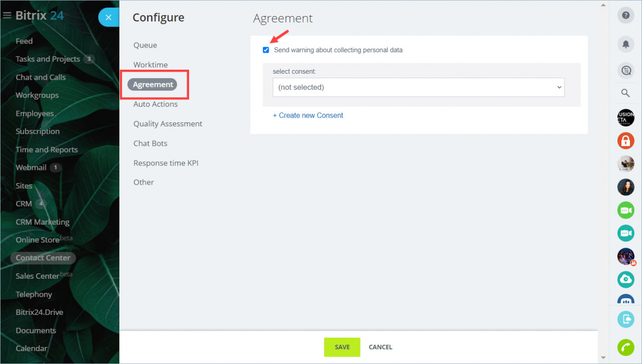This screenshot has width=642, height=364.
Task: Click the green phone call button
Action: click(625, 347)
